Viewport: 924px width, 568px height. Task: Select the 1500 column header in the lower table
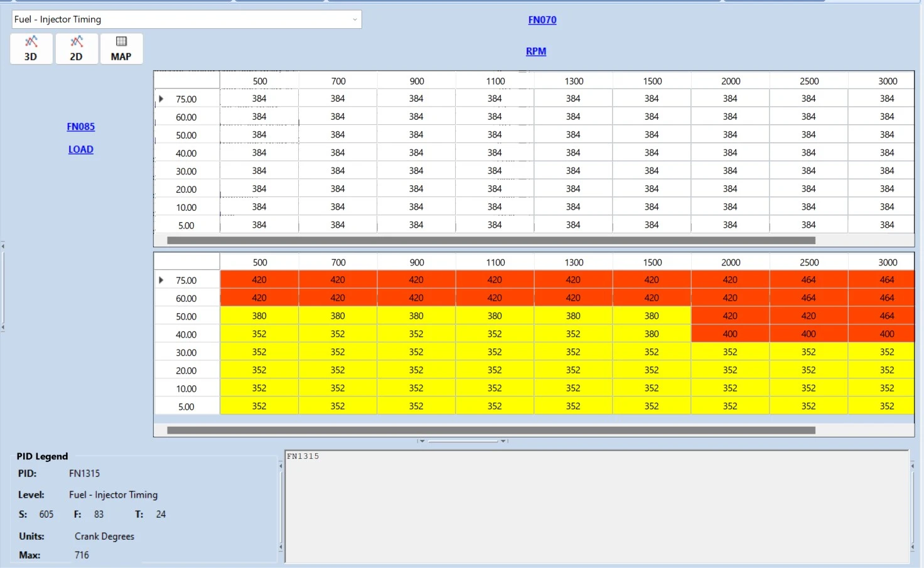[652, 262]
